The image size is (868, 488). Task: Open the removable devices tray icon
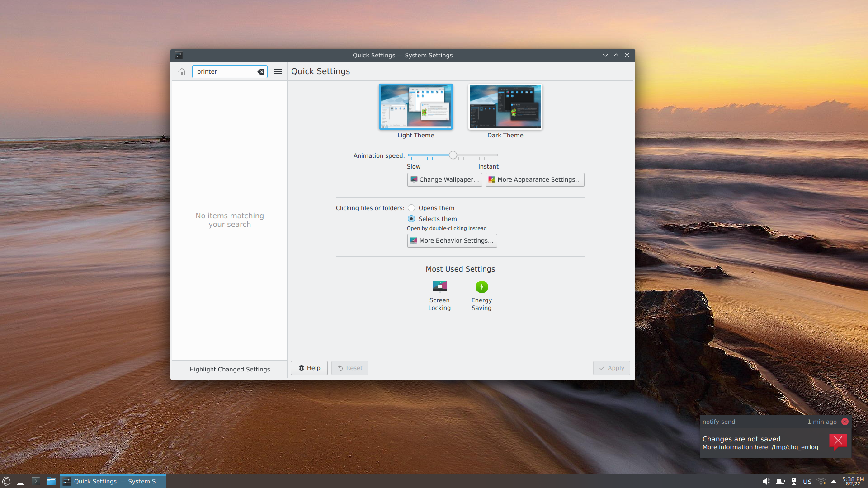point(794,481)
